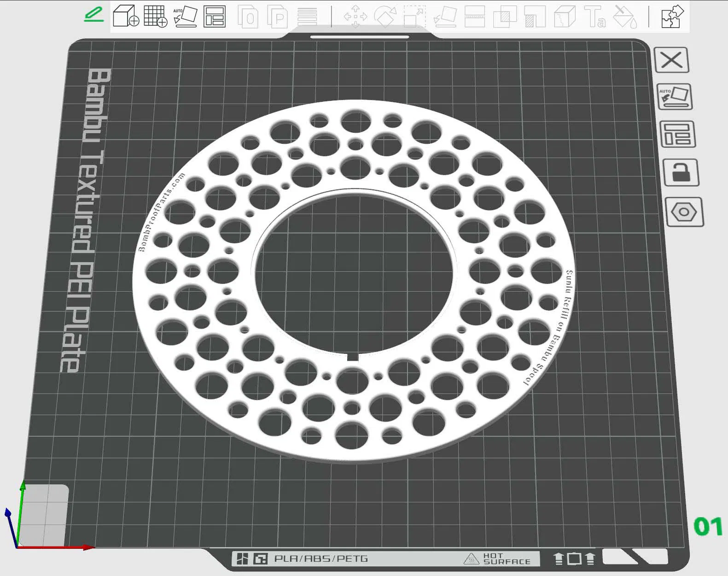Activate the Lay on face tool
Image resolution: width=728 pixels, height=576 pixels.
point(445,17)
